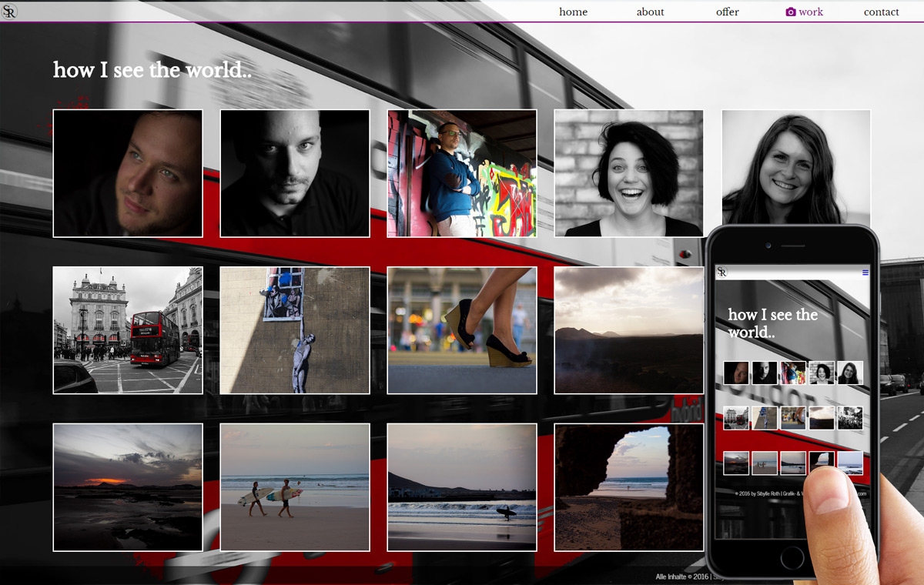
Task: Open the hamburger menu on the phone mockup
Action: click(x=865, y=272)
